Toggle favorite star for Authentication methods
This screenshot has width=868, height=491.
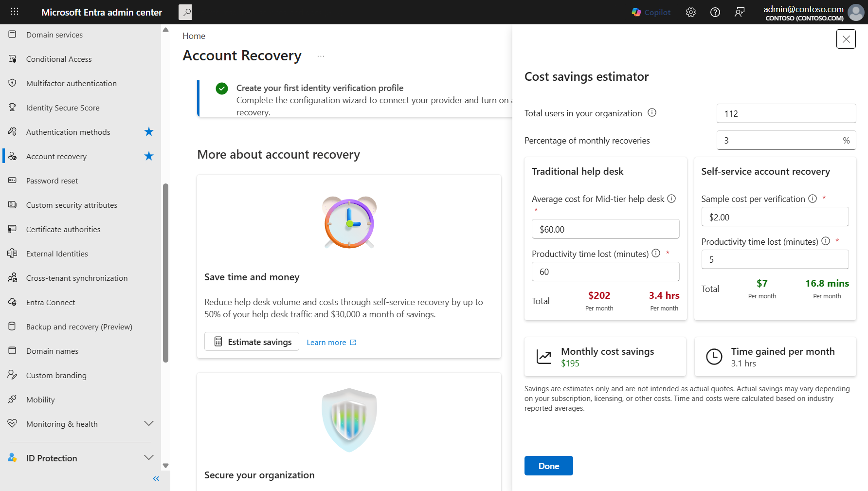(149, 132)
